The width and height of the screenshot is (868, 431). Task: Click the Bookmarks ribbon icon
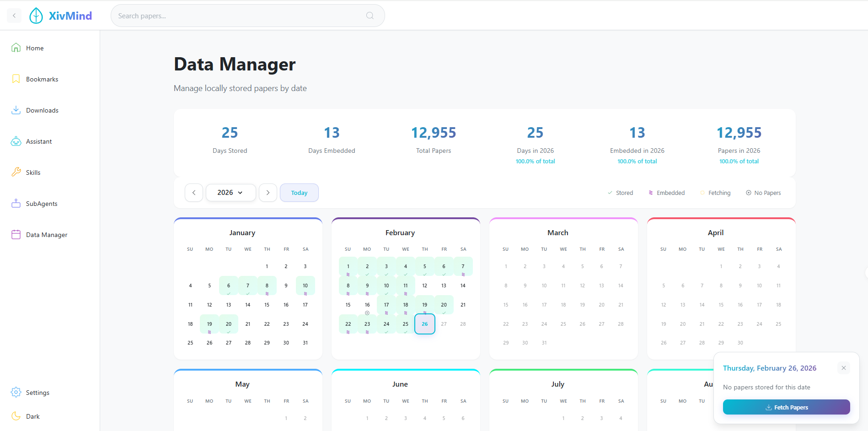pos(16,79)
